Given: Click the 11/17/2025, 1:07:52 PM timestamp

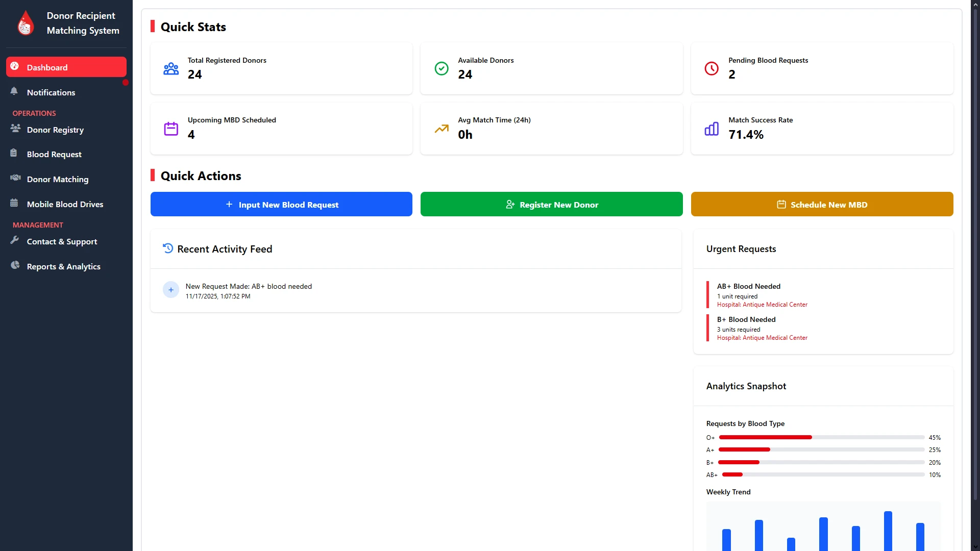Looking at the screenshot, I should (218, 296).
